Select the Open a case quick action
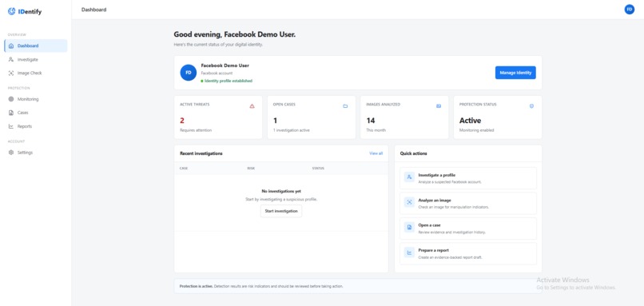 [468, 229]
